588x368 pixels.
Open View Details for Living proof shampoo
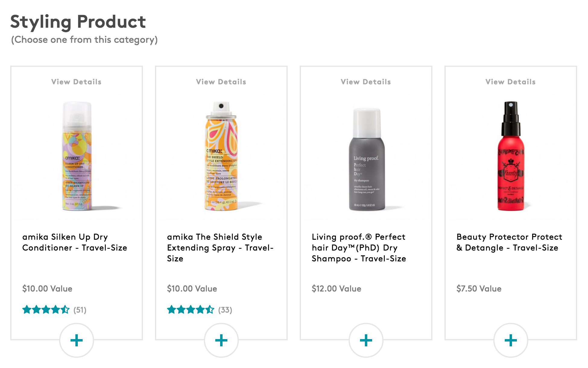tap(366, 82)
